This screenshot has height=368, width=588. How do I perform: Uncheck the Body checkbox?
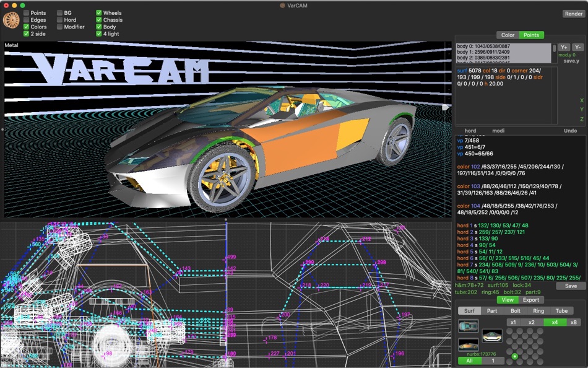(x=99, y=27)
